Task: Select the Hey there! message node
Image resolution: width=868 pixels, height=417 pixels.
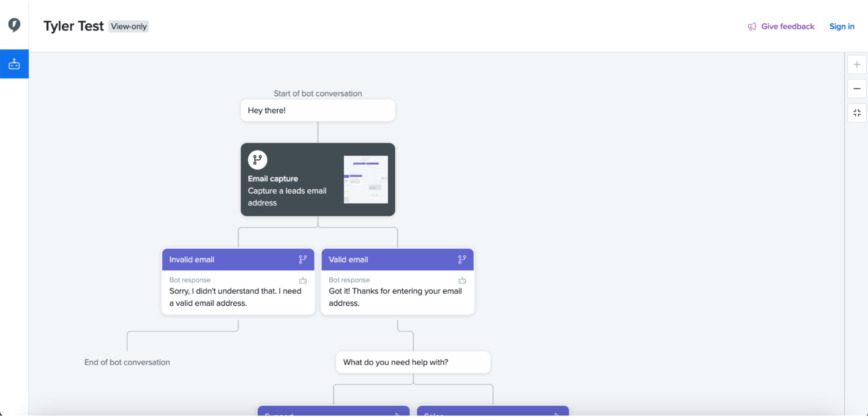Action: [x=318, y=111]
